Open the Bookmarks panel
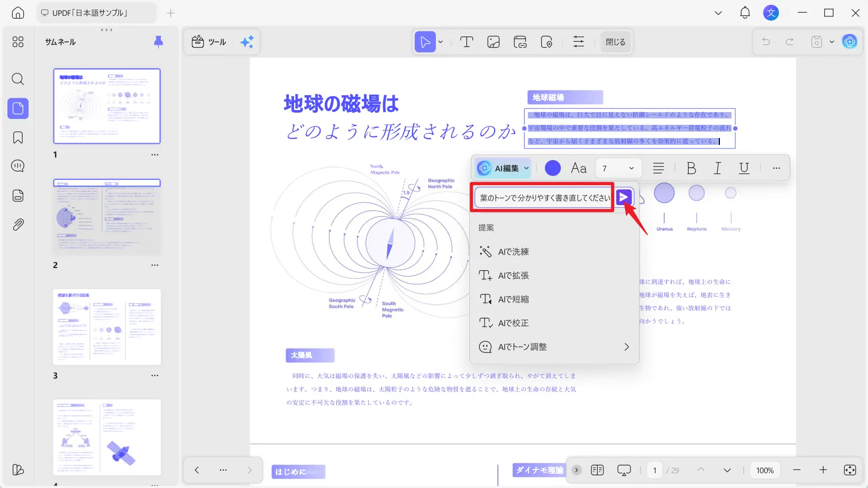The height and width of the screenshot is (488, 868). coord(17,137)
